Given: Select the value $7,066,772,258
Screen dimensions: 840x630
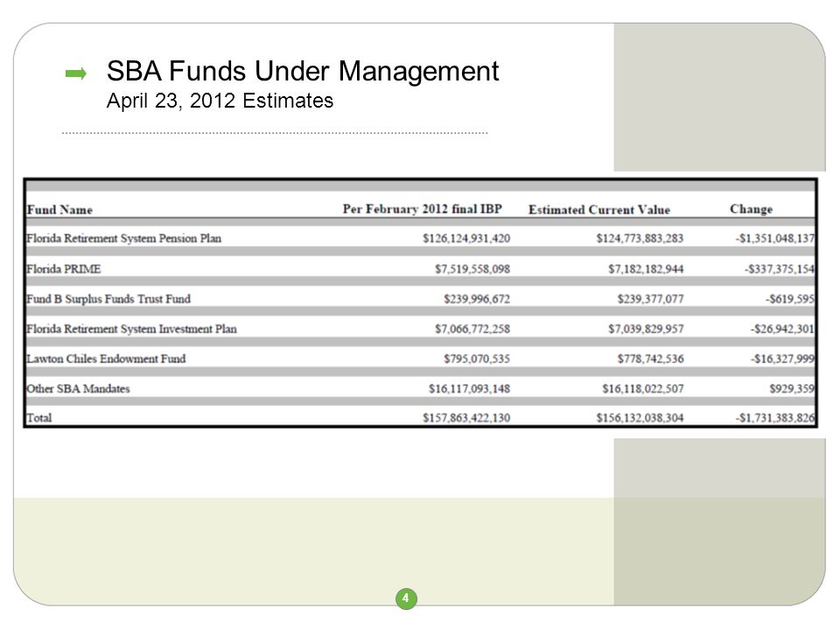Looking at the screenshot, I should point(472,329).
